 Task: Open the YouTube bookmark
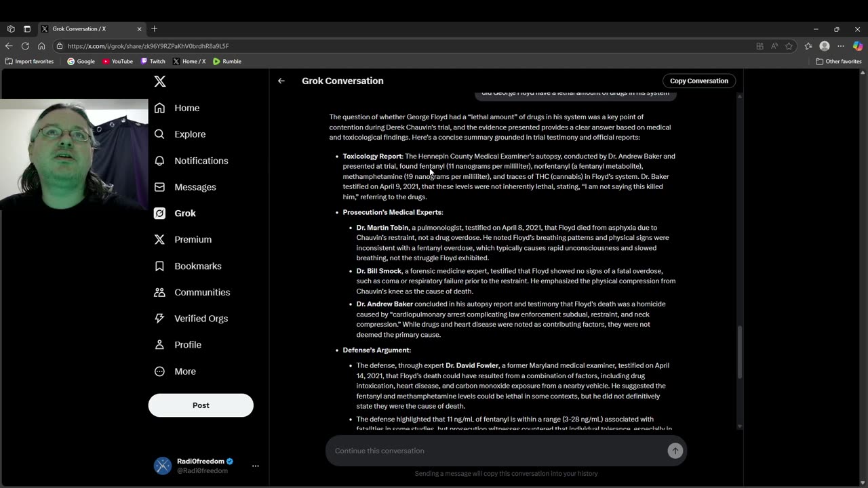[x=117, y=61]
